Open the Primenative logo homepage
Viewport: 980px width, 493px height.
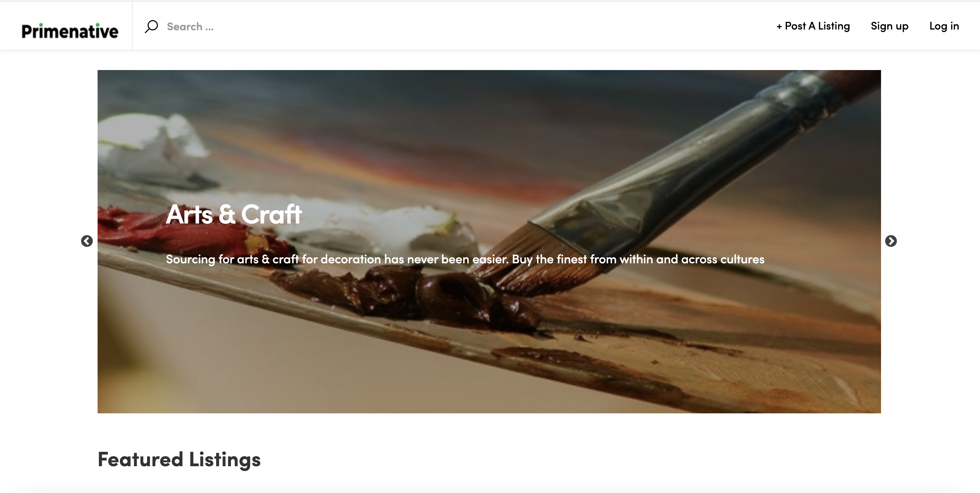click(x=70, y=31)
